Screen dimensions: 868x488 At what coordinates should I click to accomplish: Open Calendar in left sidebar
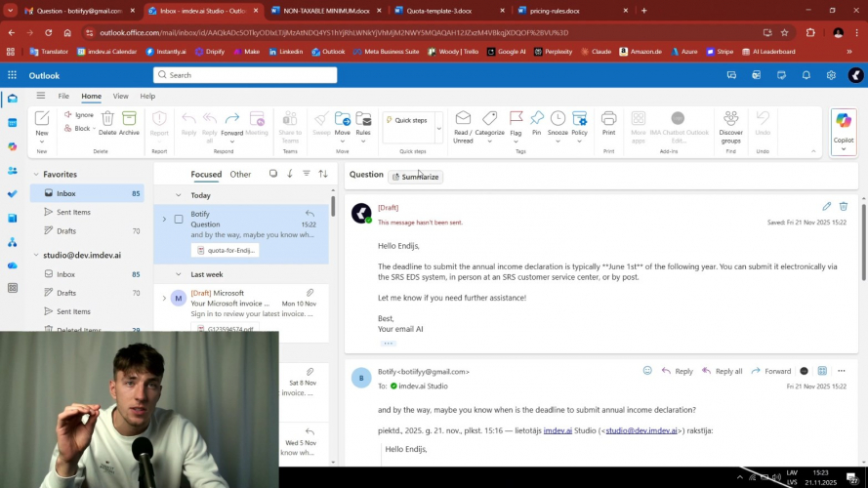pos(12,123)
